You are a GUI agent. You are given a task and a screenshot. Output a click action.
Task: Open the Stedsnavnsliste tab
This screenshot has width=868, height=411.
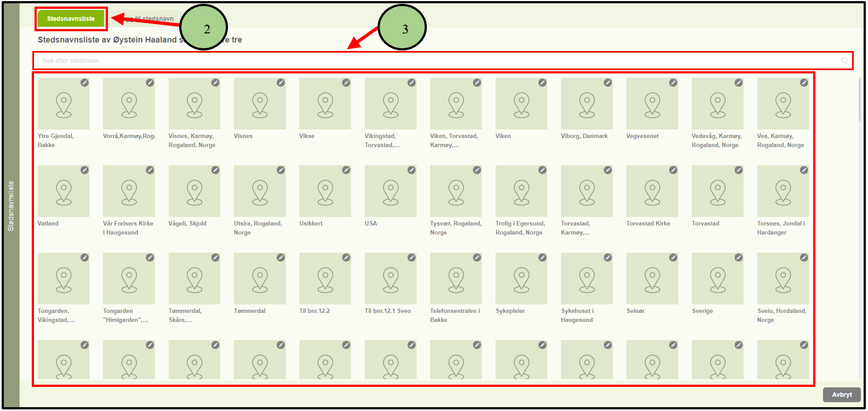(x=71, y=19)
